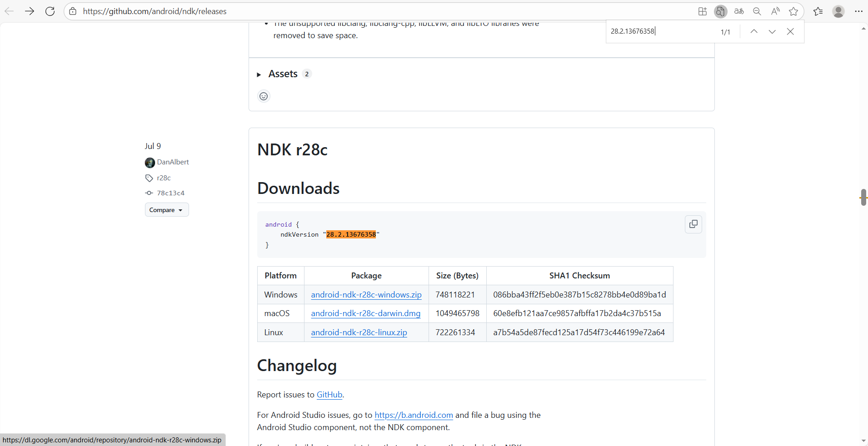The image size is (868, 446).
Task: Click the browser Back arrow
Action: 9,11
